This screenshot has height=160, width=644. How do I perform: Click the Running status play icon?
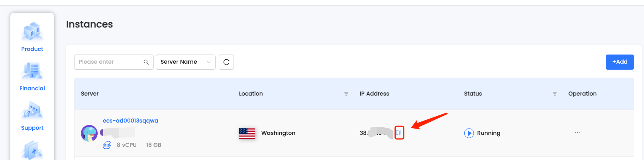click(x=469, y=133)
